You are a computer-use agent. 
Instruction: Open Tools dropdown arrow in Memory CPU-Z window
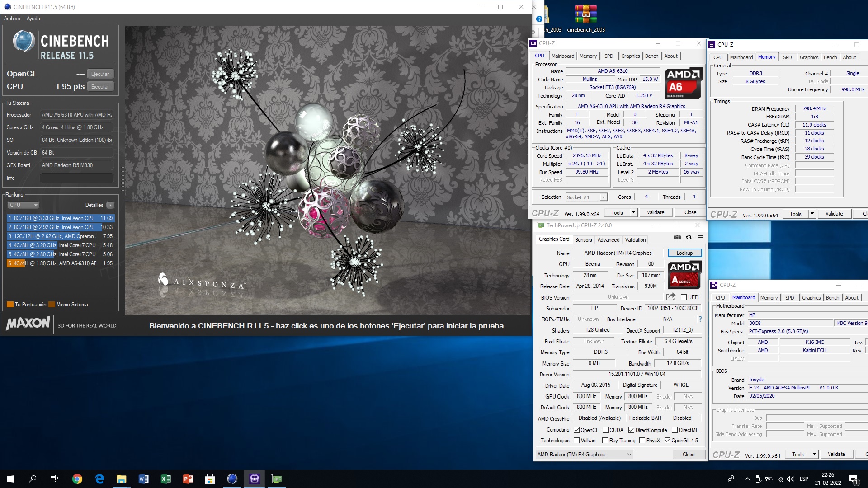[812, 214]
